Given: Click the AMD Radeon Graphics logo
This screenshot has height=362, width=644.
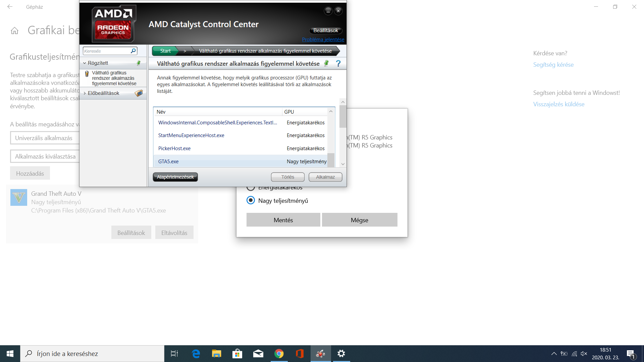Looking at the screenshot, I should pyautogui.click(x=114, y=23).
